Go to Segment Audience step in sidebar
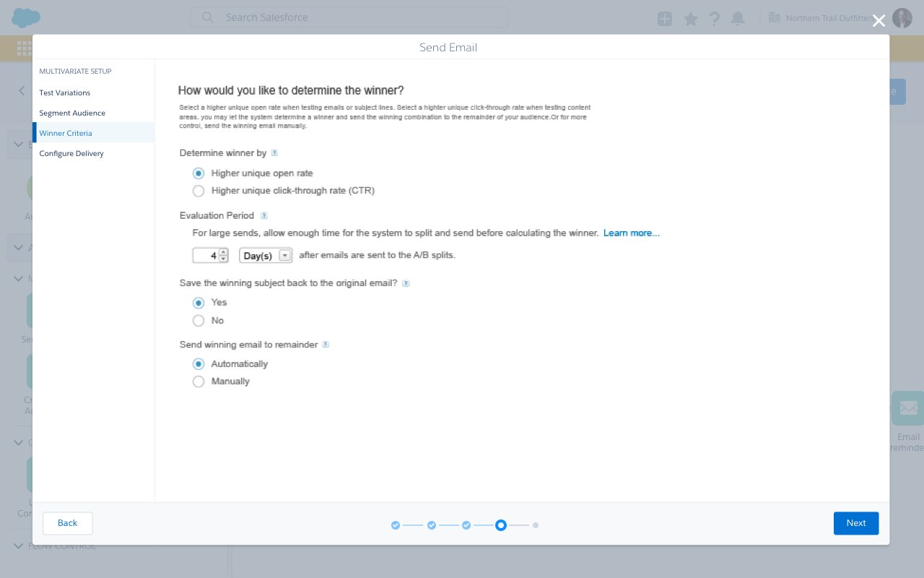This screenshot has width=924, height=578. 72,113
